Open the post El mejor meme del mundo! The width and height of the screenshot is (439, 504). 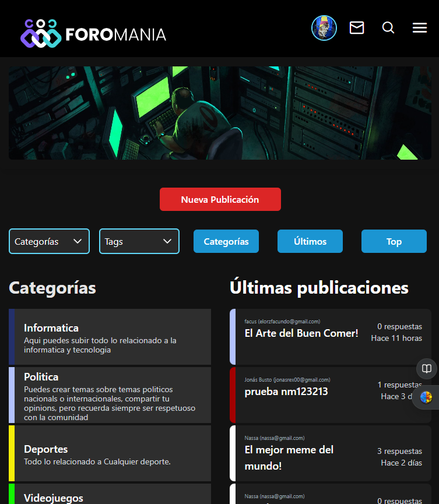coord(289,458)
